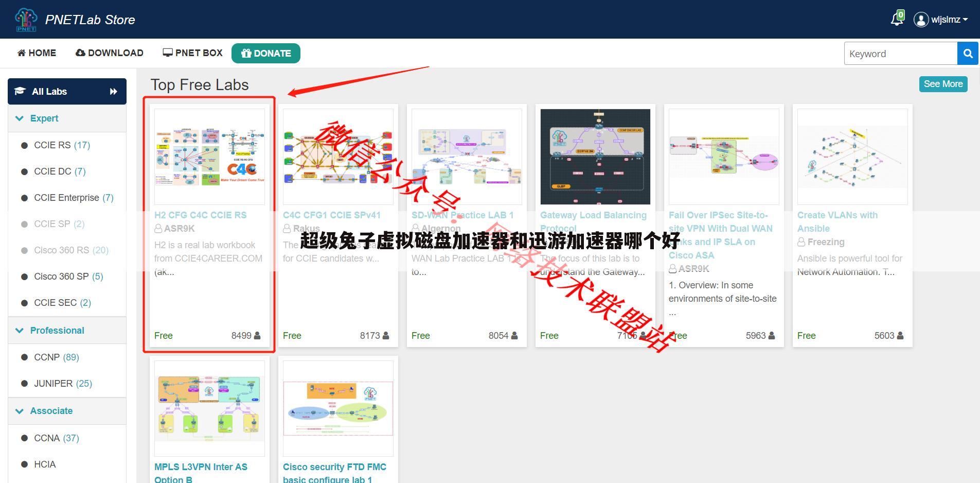Click user count icon on H2 CFG card

point(257,336)
